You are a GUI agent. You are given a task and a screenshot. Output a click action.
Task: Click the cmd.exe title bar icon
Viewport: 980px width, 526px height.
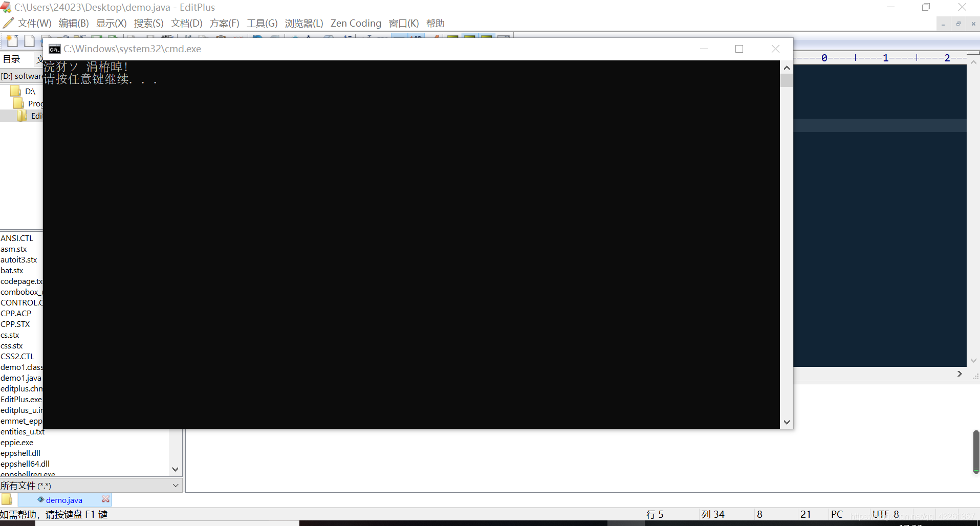coord(54,49)
